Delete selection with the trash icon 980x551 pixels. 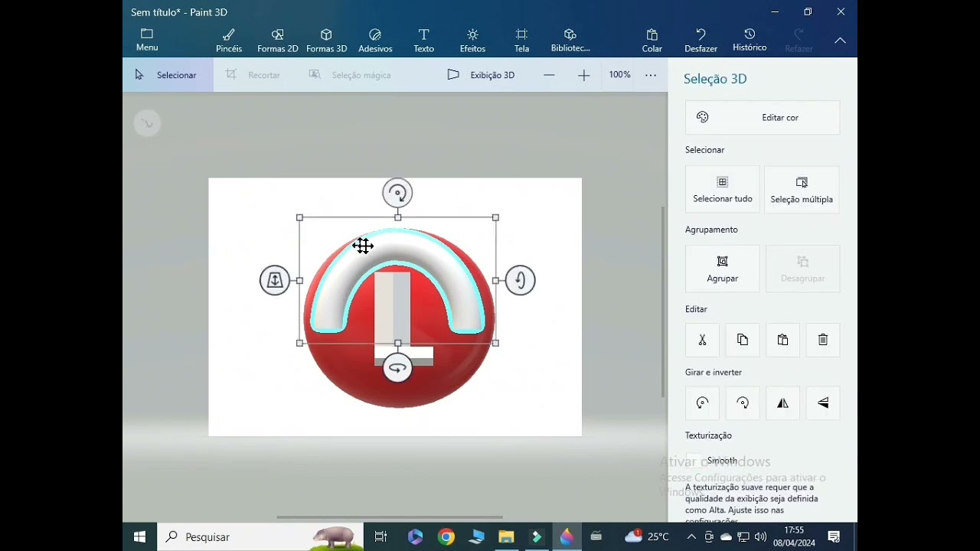point(823,340)
